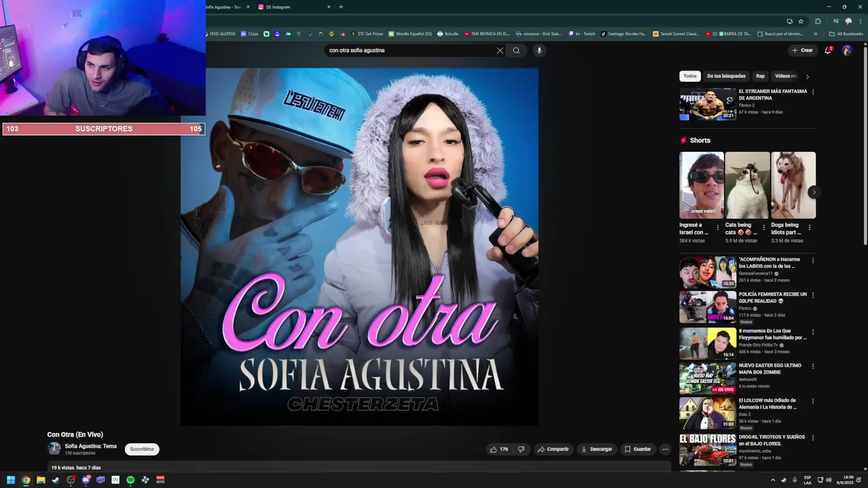The width and height of the screenshot is (868, 488).
Task: Open the All Bookmarks folder
Action: pyautogui.click(x=846, y=34)
